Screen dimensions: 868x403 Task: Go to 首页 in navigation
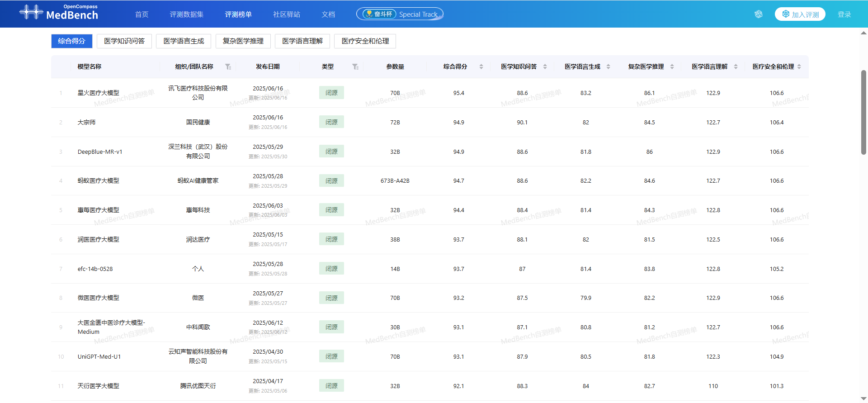point(142,14)
